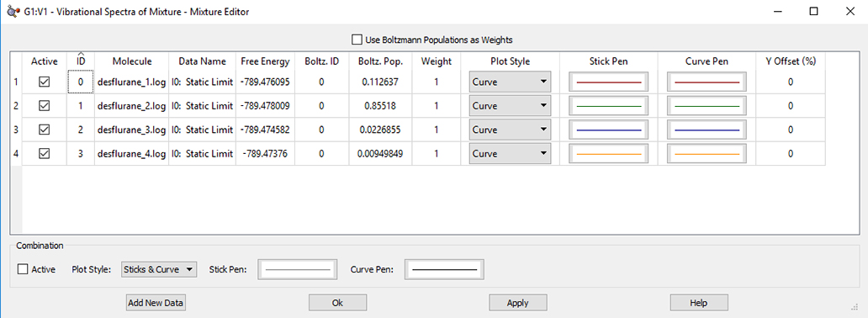Open Combination Plot Style Sticks & Curve dropdown
868x318 pixels.
click(159, 270)
